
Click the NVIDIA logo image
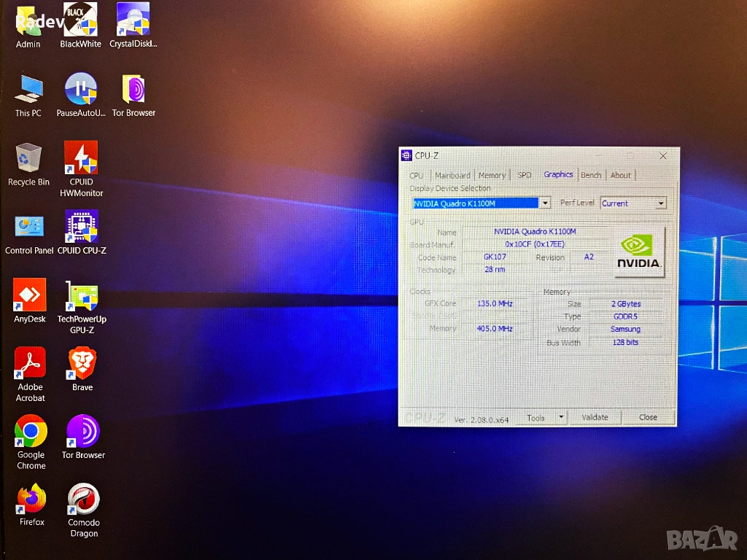pos(638,251)
